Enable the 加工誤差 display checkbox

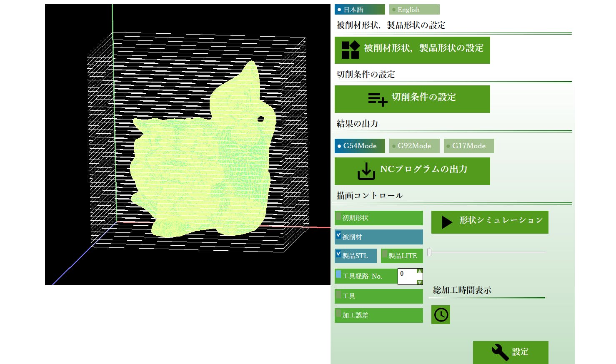[x=338, y=314]
